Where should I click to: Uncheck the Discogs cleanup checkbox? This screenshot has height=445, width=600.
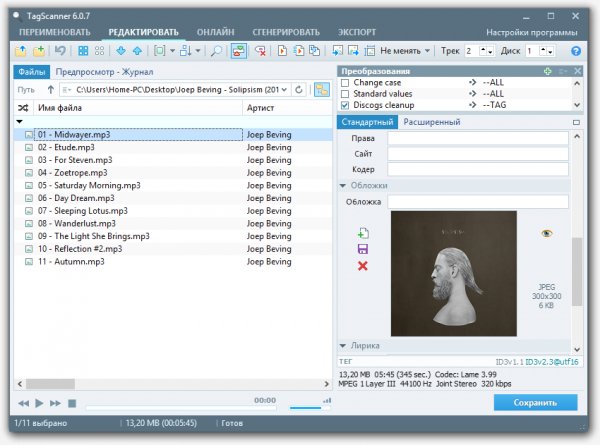coord(345,105)
